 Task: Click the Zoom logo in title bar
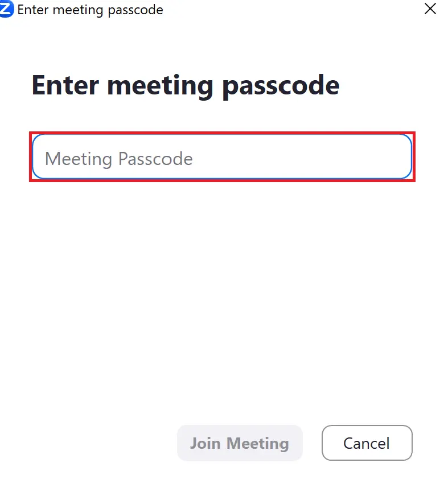(x=6, y=9)
